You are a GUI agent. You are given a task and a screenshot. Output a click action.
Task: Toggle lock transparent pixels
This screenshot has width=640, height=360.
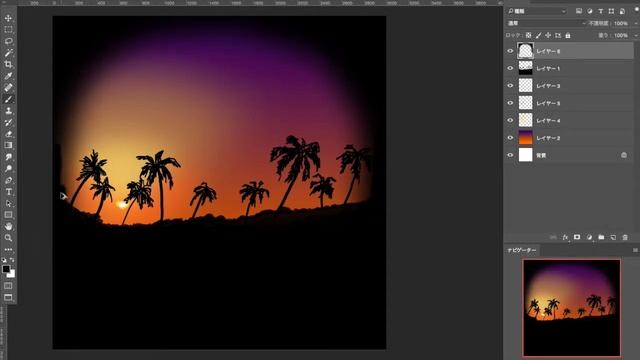[529, 36]
